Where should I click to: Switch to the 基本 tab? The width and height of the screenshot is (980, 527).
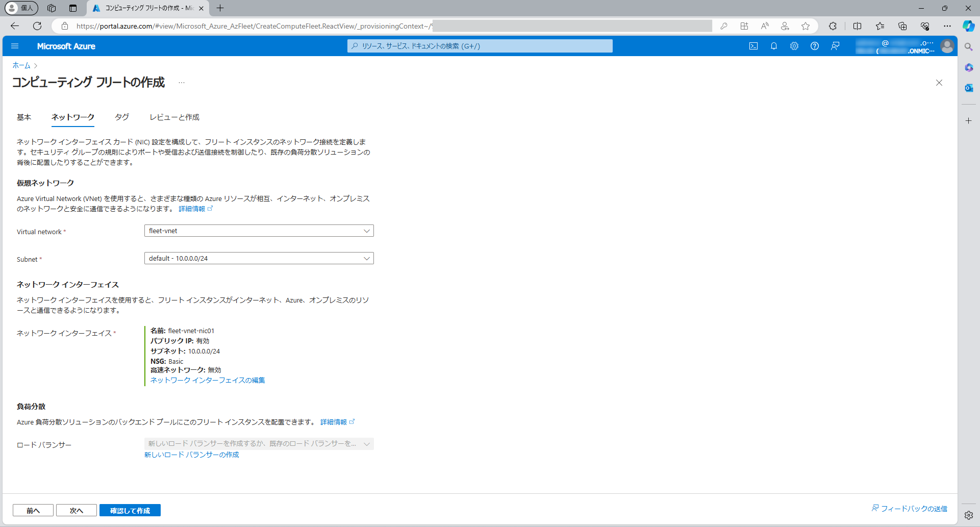pos(24,117)
